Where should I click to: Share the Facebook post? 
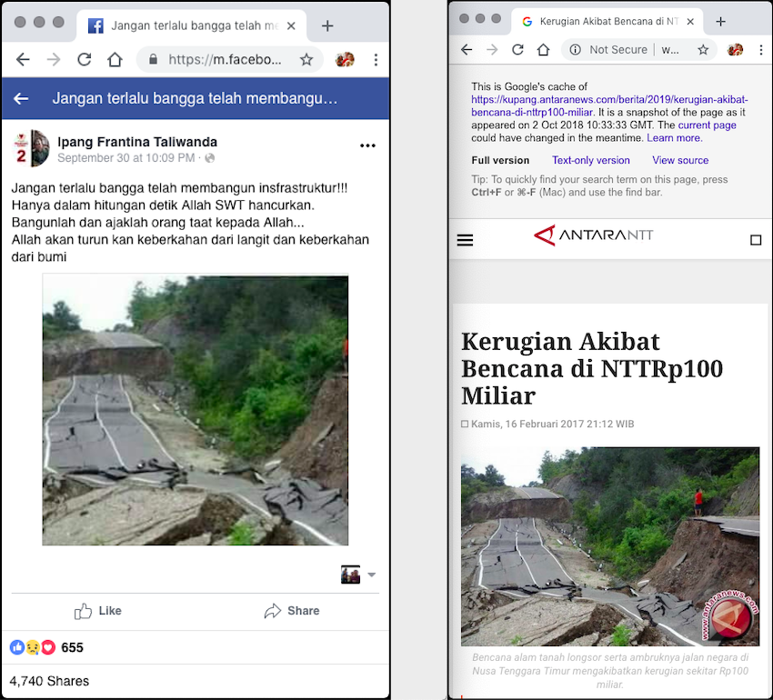(x=291, y=611)
